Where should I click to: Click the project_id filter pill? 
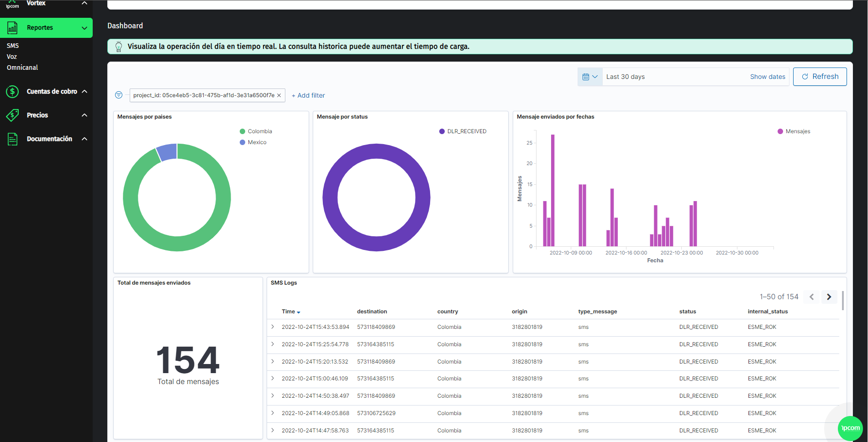coord(204,95)
